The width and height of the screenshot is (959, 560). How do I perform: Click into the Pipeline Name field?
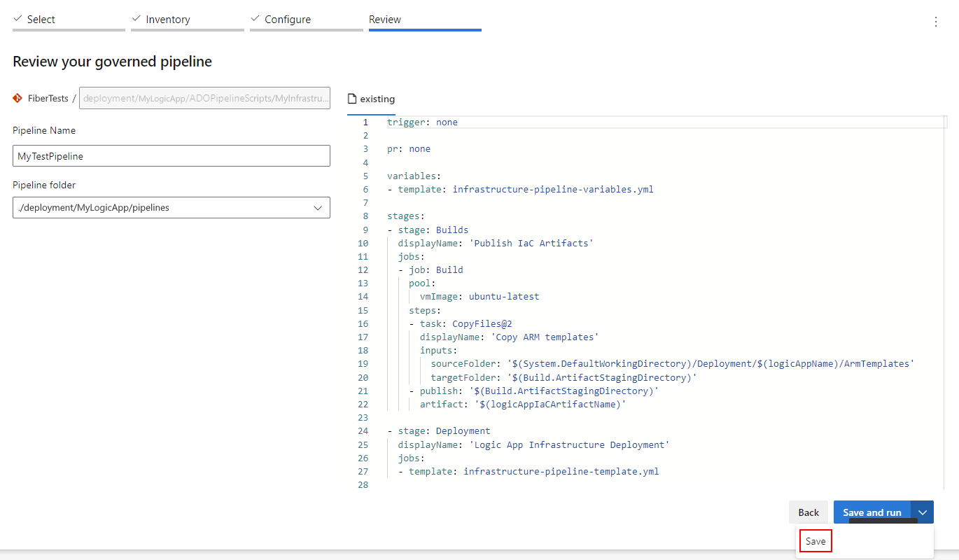pyautogui.click(x=171, y=156)
